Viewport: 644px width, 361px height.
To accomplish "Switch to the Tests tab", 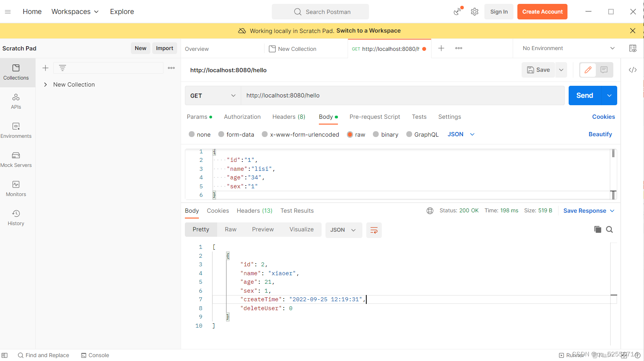I will point(419,117).
